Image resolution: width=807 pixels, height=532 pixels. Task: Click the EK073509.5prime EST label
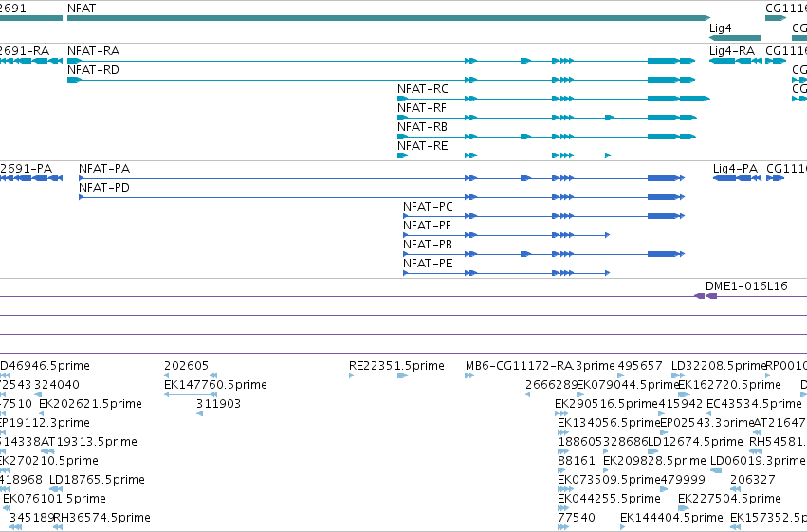[610, 480]
